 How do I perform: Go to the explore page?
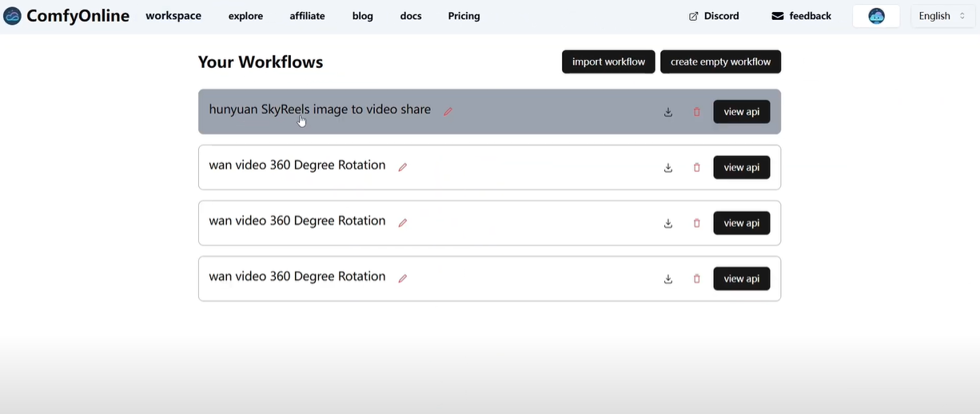[x=245, y=16]
